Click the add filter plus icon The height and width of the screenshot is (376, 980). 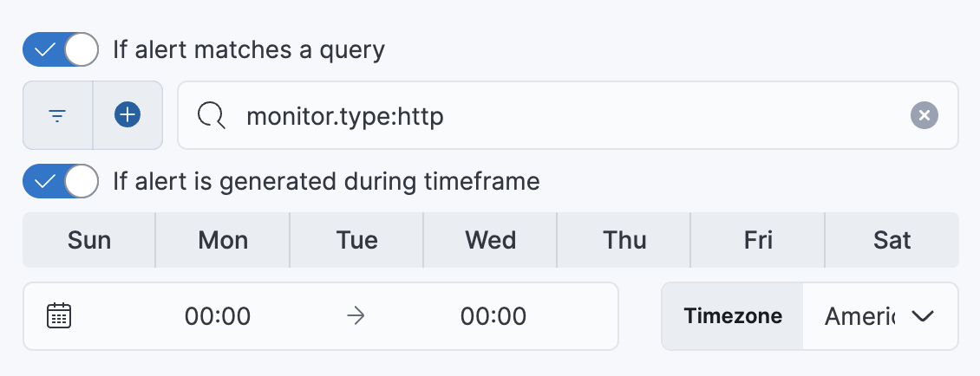127,115
